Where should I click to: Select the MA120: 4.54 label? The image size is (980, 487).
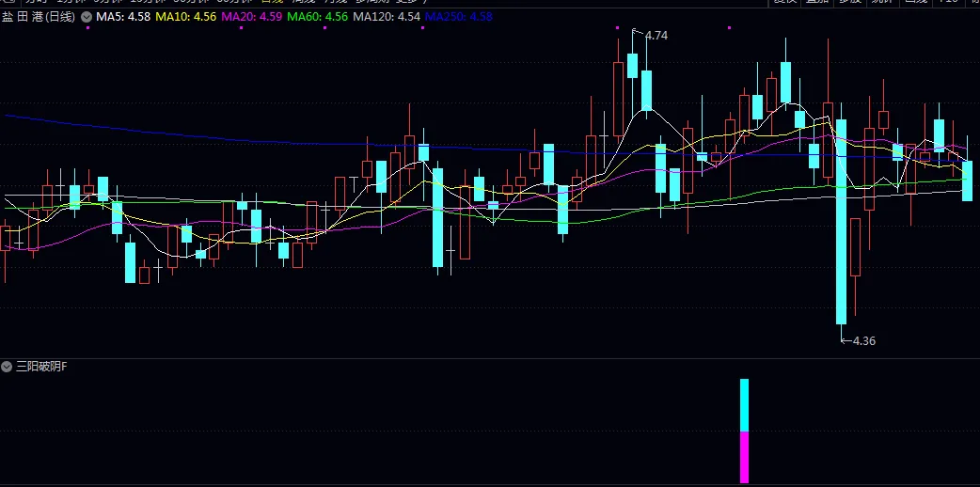pyautogui.click(x=387, y=17)
